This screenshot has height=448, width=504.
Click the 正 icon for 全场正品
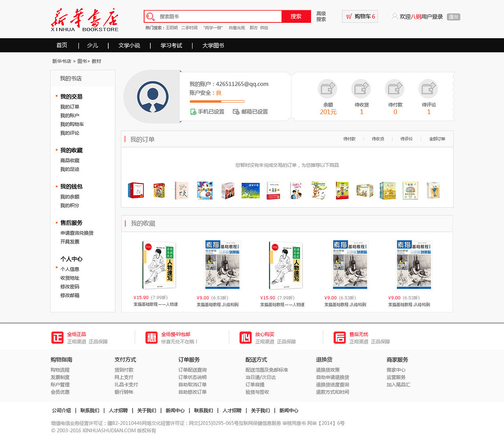coord(57,337)
